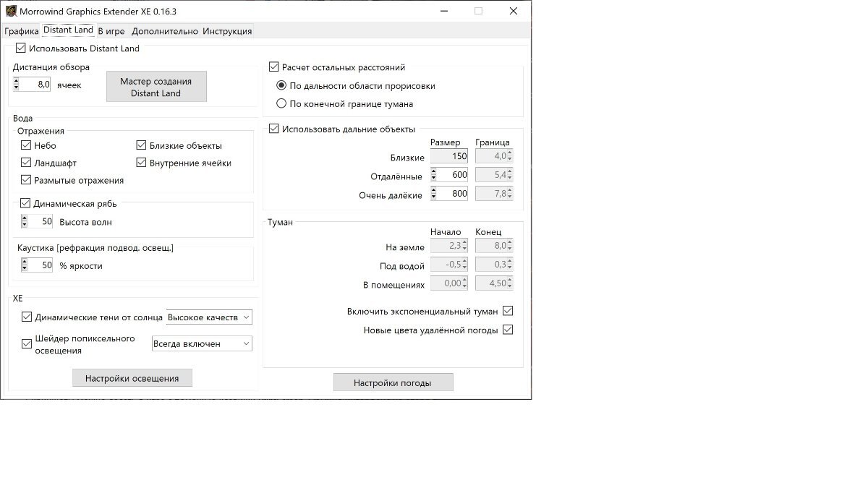Click the Дистанция обзора spinner arrows

click(17, 85)
